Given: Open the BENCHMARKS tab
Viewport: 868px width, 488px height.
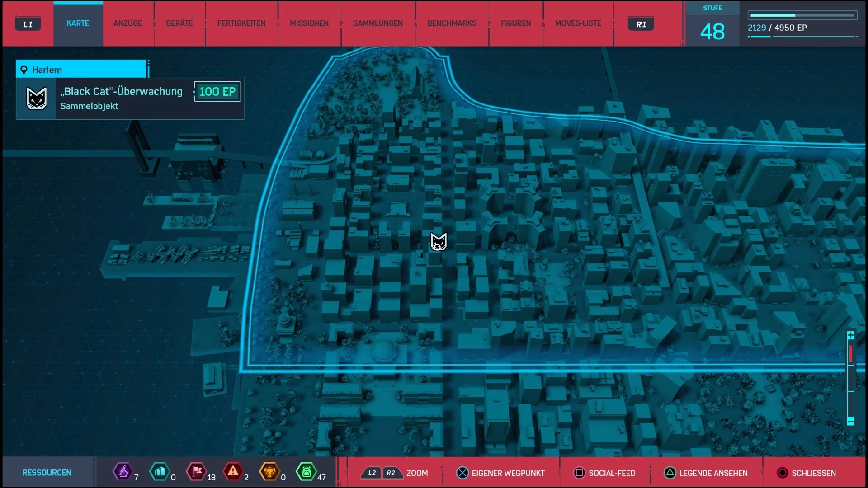Looking at the screenshot, I should coord(452,23).
